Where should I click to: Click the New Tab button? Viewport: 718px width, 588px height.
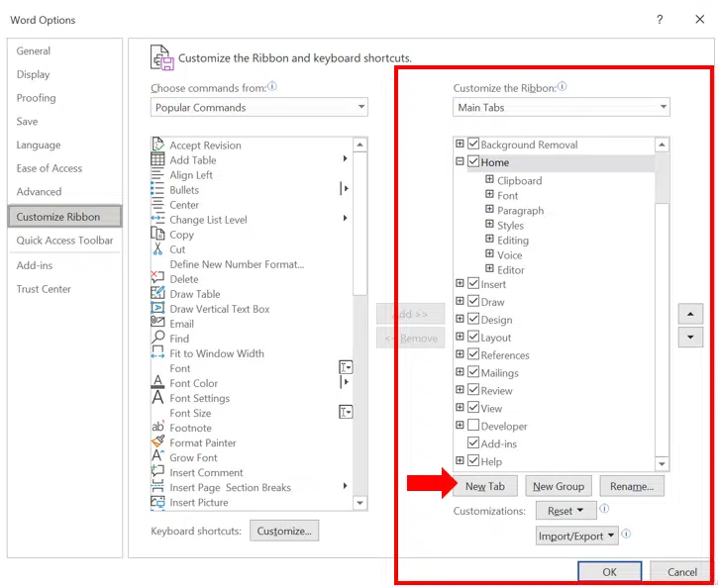point(485,486)
